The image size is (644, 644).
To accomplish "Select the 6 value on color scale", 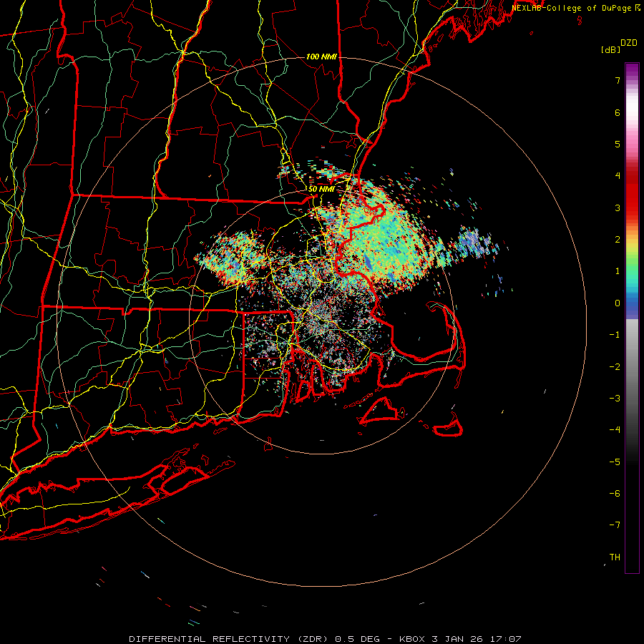I will pyautogui.click(x=618, y=112).
